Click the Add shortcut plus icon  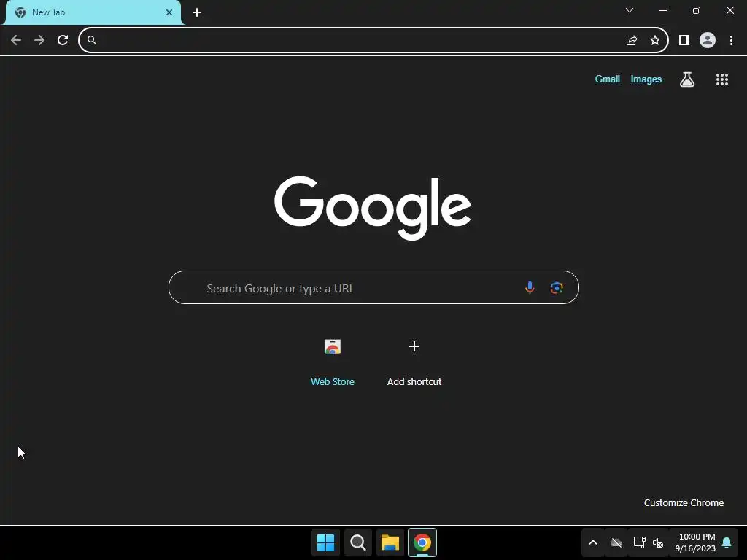pyautogui.click(x=414, y=346)
